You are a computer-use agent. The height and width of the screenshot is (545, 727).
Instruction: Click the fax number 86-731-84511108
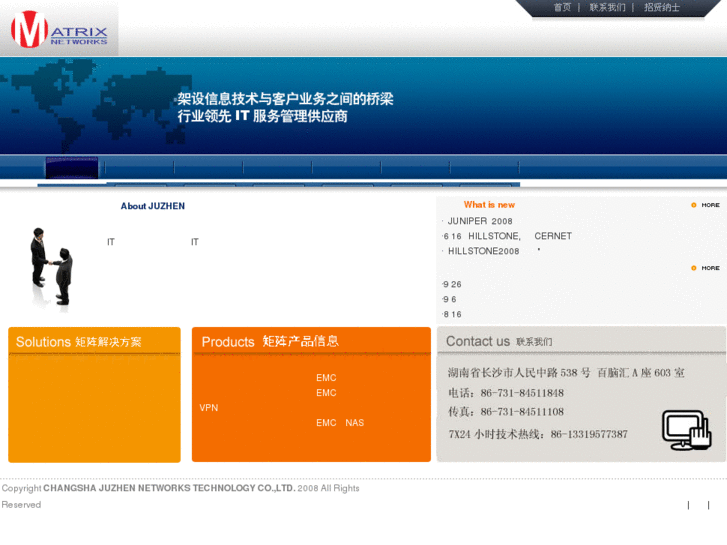tap(522, 412)
